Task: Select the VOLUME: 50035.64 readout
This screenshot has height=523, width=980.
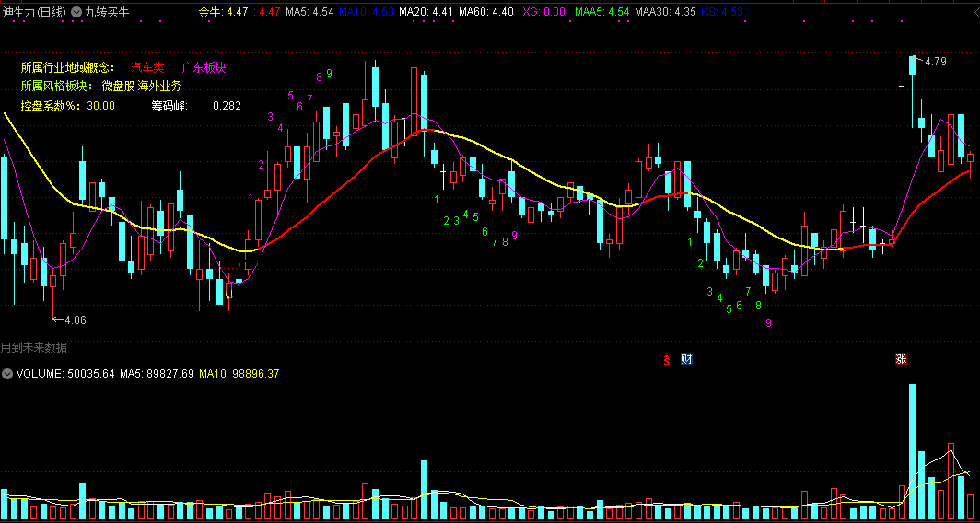Action: [65, 374]
